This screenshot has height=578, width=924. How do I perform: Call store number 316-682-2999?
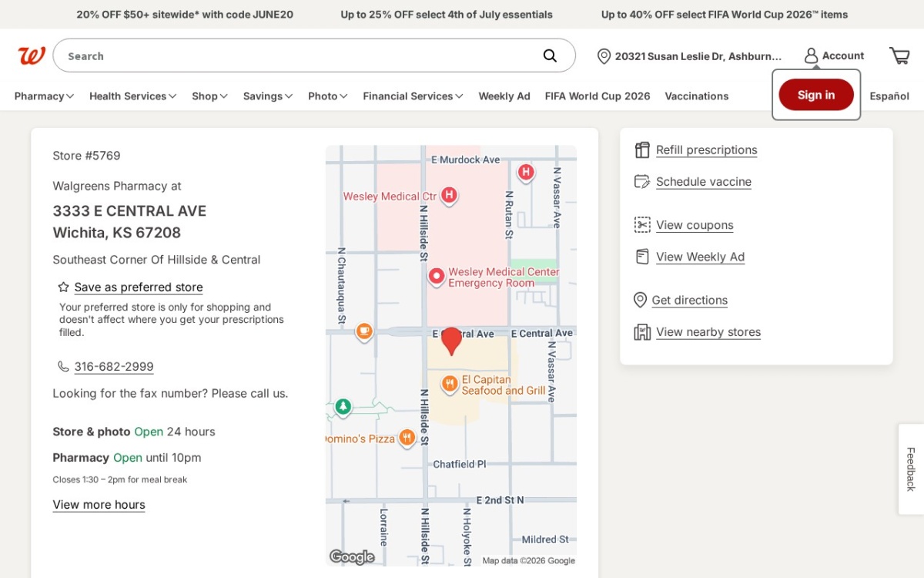[114, 366]
